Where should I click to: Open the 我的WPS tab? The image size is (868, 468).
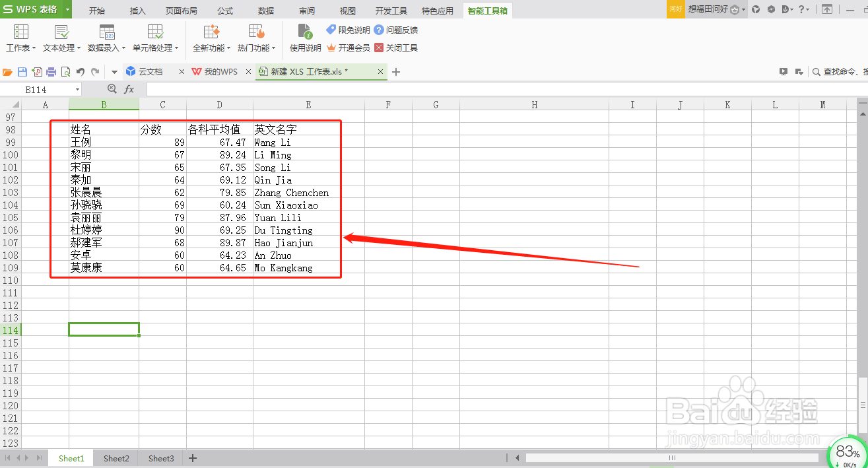tap(215, 71)
